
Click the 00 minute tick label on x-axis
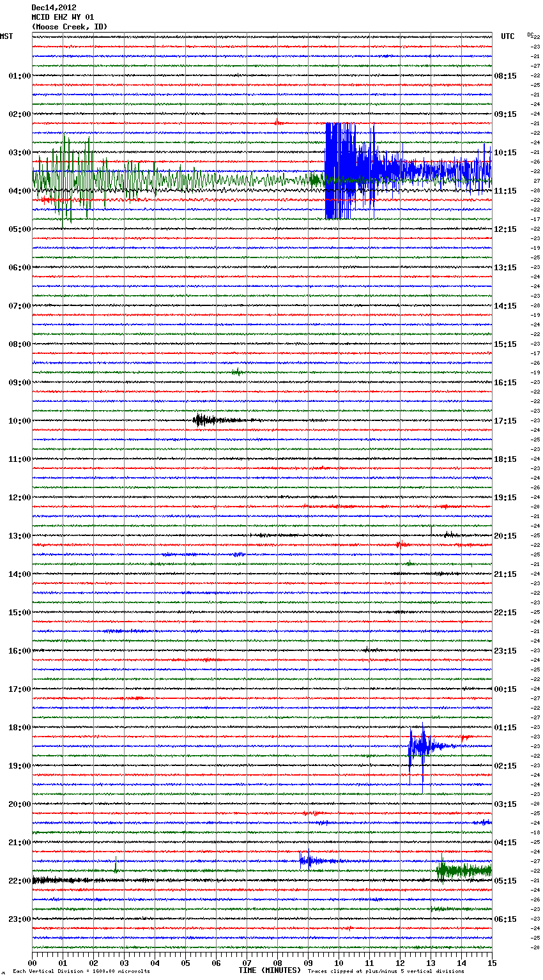click(32, 963)
